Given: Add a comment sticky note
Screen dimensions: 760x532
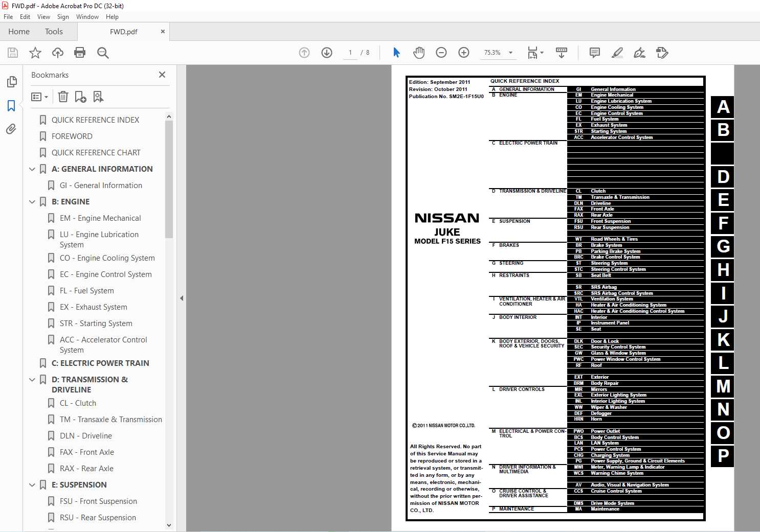Looking at the screenshot, I should tap(595, 53).
